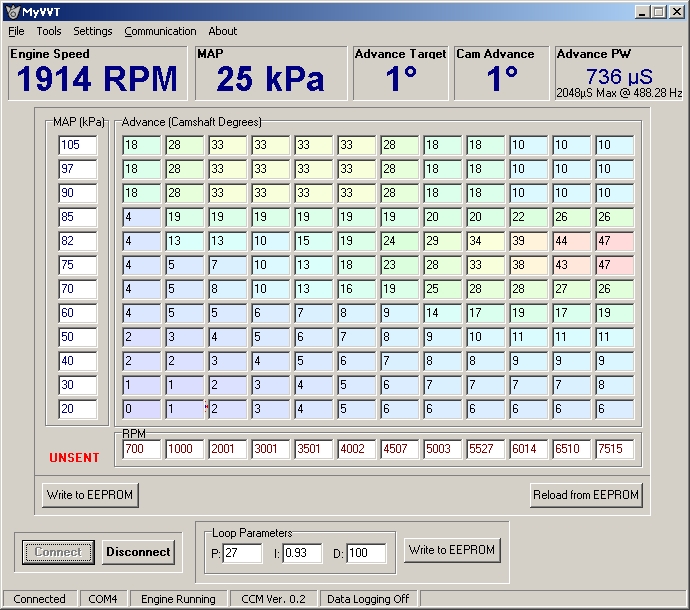The image size is (690, 610).
Task: Click advance cell 38 in the 75 kPa row
Action: pos(529,265)
